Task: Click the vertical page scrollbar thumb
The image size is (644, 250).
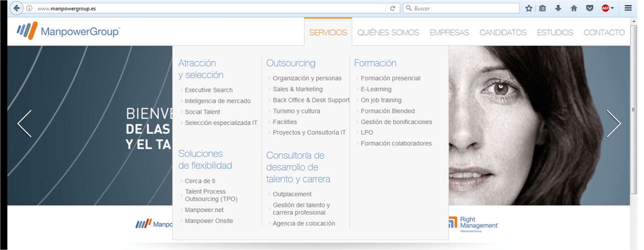Action: point(633,109)
